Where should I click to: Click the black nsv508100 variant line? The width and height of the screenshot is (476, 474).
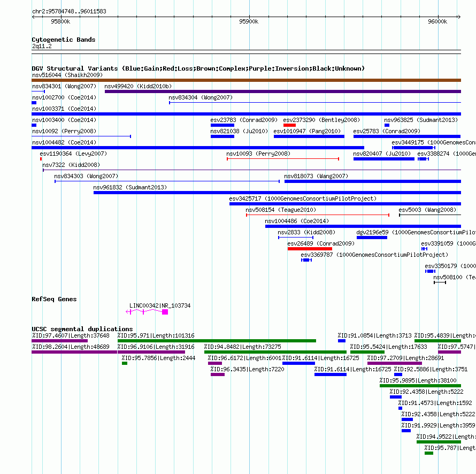(440, 282)
